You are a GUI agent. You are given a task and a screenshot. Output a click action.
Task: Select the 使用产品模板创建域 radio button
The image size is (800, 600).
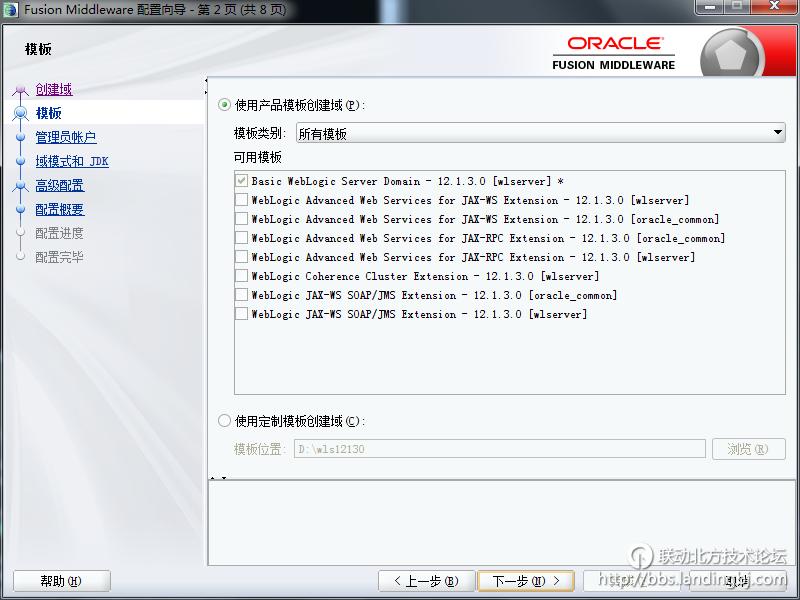click(x=224, y=105)
